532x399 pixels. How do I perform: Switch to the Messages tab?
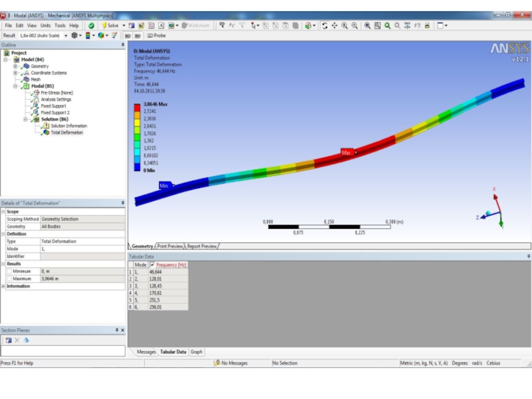146,352
